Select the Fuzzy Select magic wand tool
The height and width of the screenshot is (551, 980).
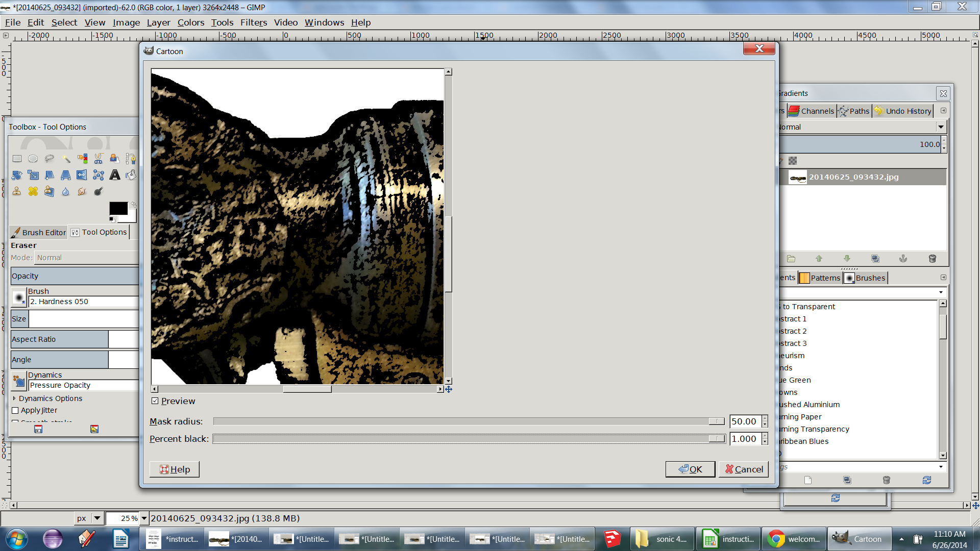click(x=66, y=159)
